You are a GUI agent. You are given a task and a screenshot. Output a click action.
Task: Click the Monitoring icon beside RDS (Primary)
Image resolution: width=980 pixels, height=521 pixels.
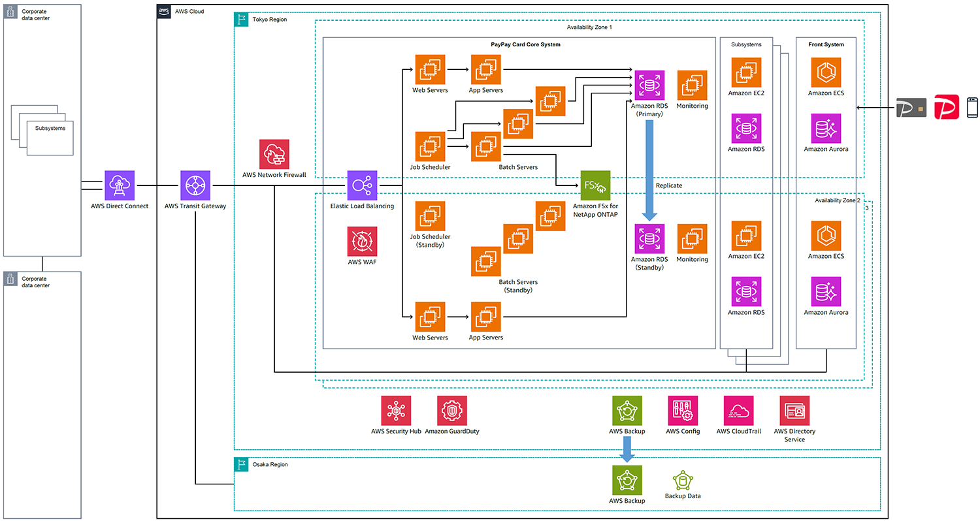pos(693,85)
